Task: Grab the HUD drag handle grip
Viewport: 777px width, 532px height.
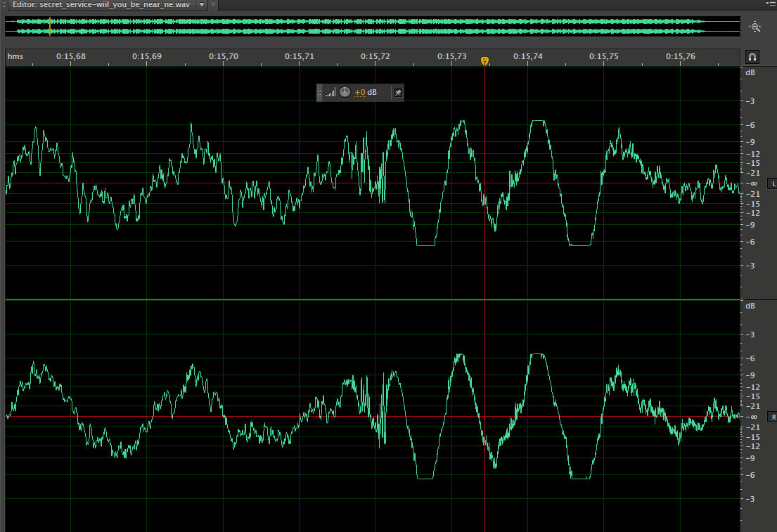Action: tap(320, 93)
